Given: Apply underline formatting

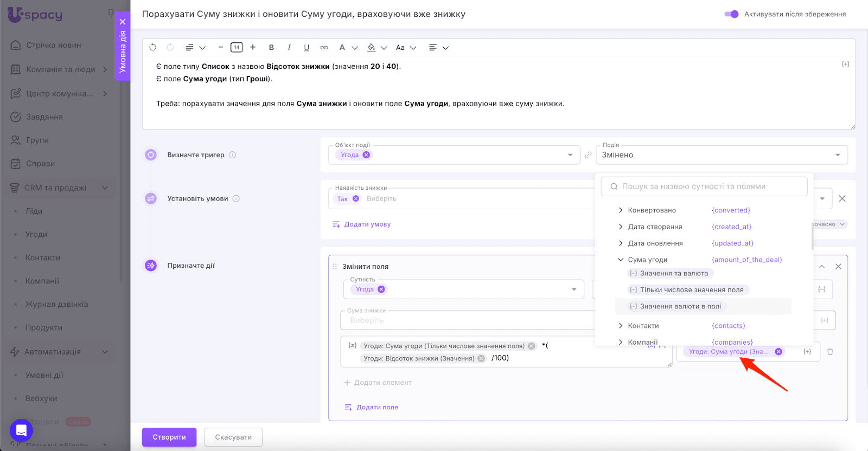Looking at the screenshot, I should pos(307,48).
